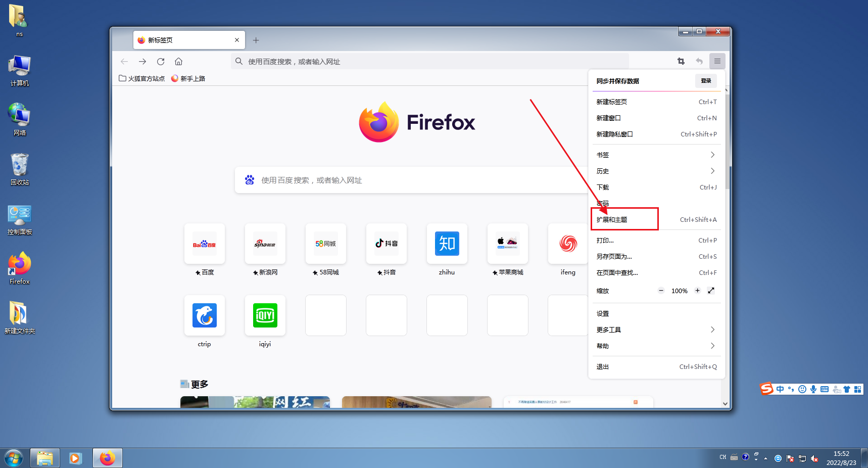Image resolution: width=868 pixels, height=468 pixels.
Task: Expand the 帮助 submenu
Action: click(657, 346)
